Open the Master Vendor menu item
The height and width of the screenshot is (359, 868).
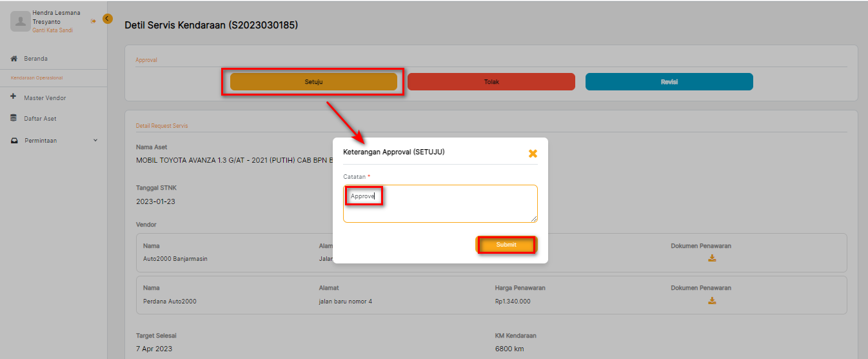45,98
